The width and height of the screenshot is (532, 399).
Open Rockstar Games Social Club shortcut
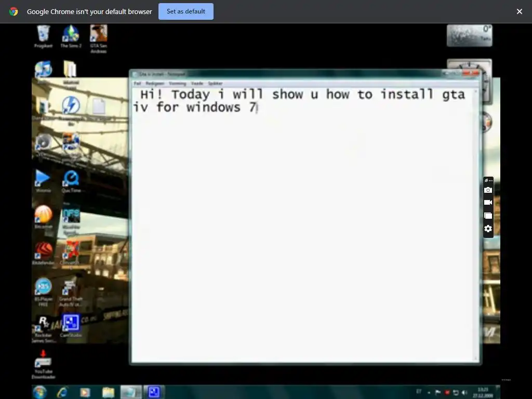[x=44, y=328]
